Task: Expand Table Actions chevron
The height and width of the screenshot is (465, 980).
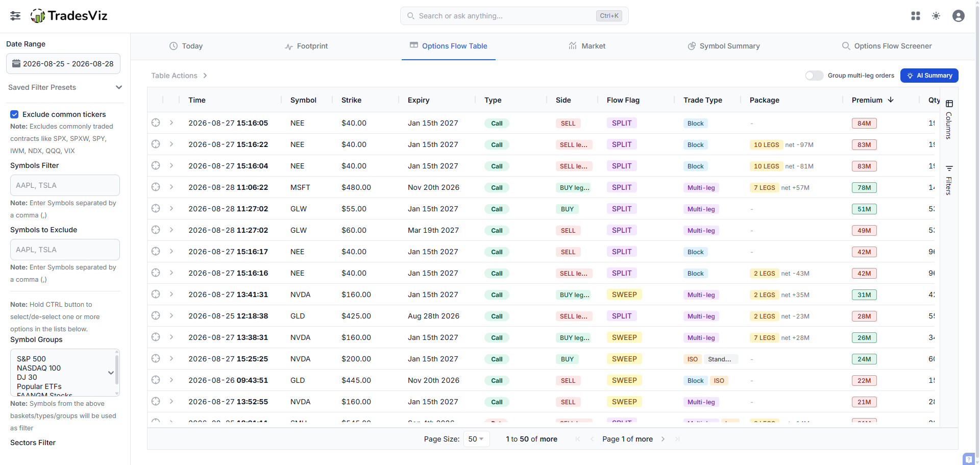Action: pos(205,76)
